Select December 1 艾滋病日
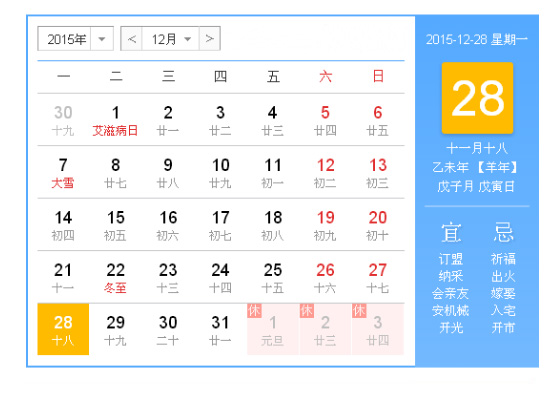 point(115,120)
